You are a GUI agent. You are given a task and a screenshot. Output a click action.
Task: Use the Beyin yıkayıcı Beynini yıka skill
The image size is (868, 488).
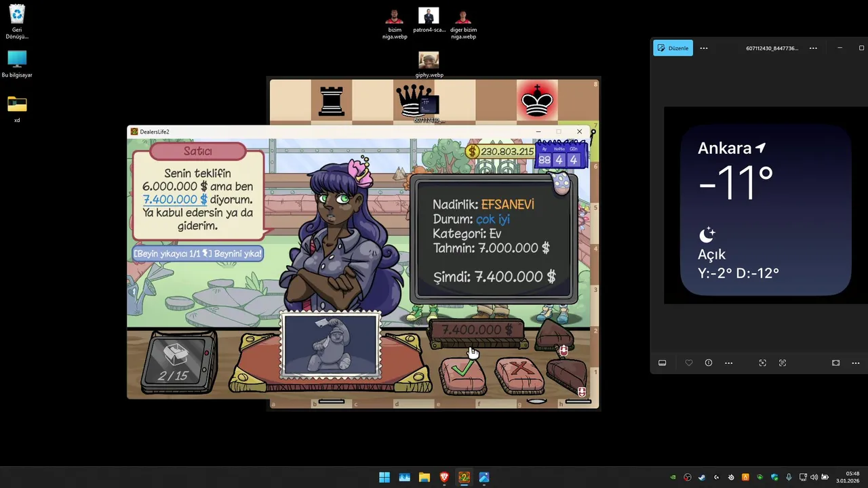pyautogui.click(x=197, y=253)
